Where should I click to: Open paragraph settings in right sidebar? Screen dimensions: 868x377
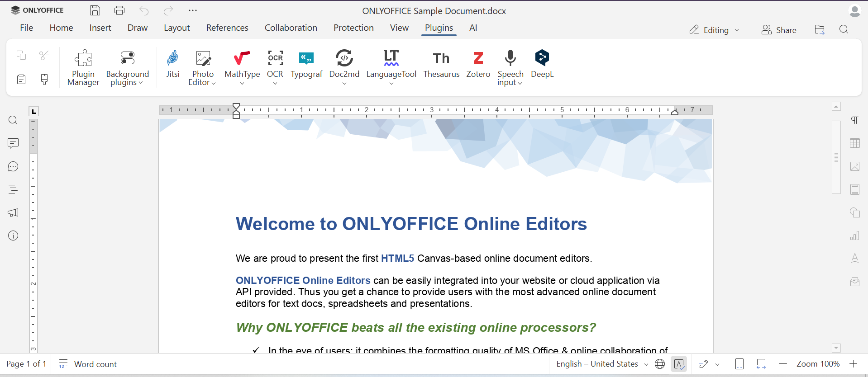tap(855, 120)
